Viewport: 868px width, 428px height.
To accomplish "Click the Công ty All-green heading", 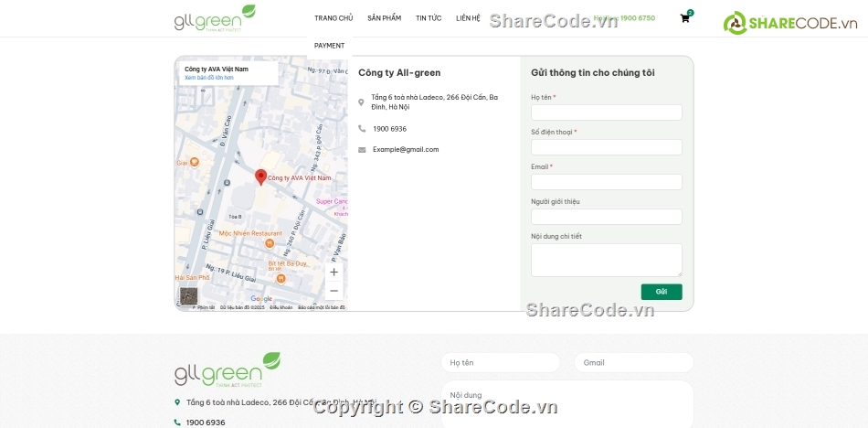I will point(399,72).
